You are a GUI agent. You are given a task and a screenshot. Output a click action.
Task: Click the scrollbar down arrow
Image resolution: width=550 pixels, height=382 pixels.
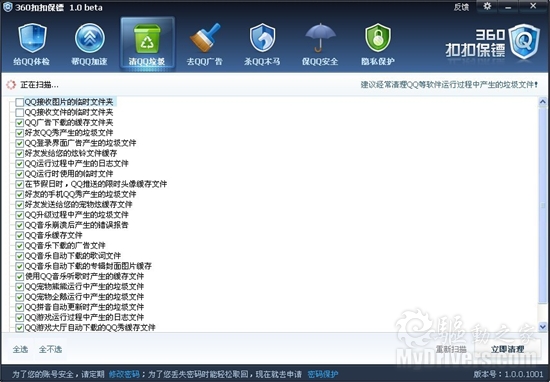542,327
